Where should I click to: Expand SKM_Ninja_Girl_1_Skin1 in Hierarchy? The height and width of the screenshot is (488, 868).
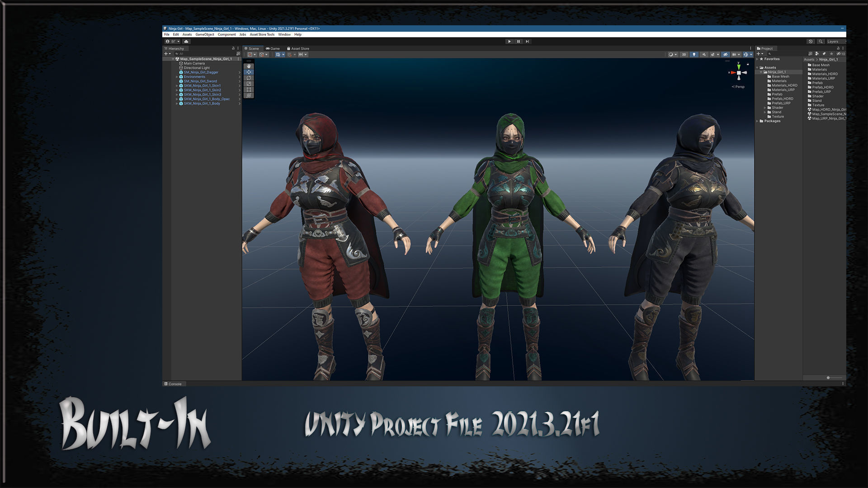(177, 85)
